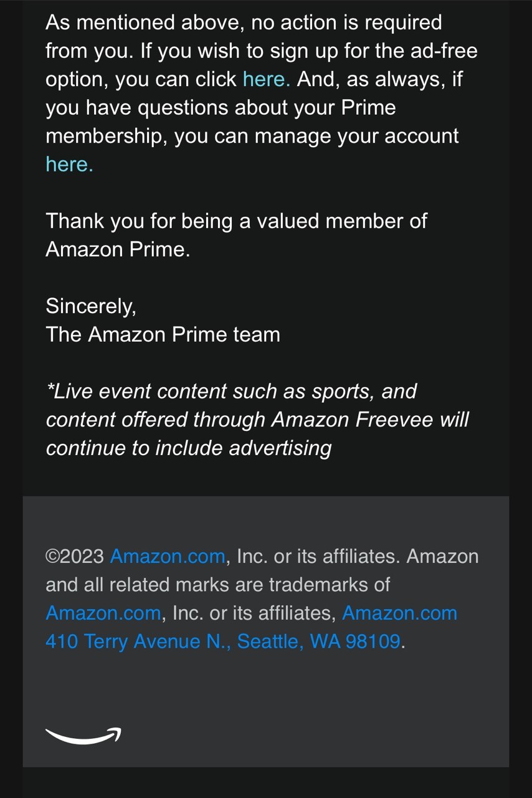Tap 'continue to include advertising' footnote line

point(188,448)
